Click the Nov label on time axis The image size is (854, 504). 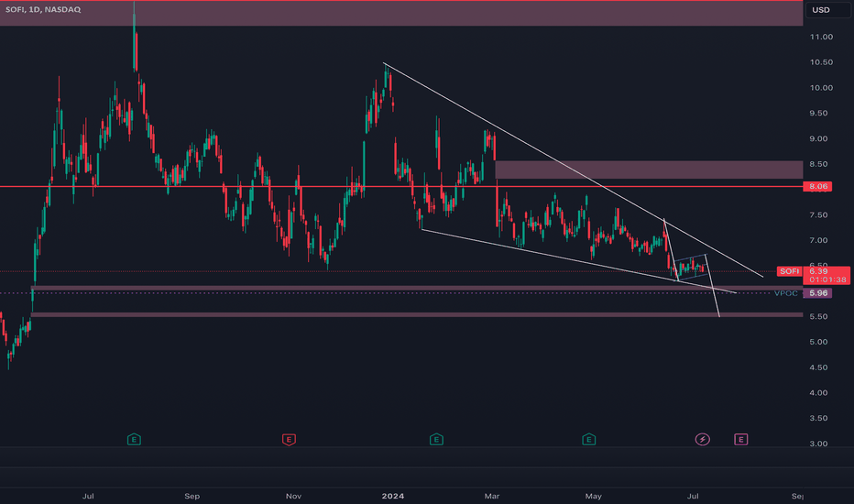point(293,496)
